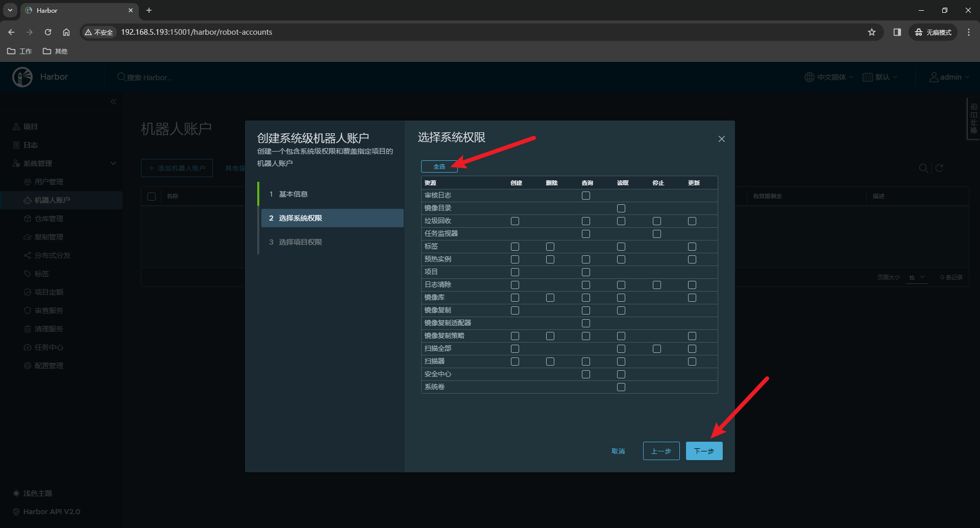Click the magnifier icon in Harbor search
This screenshot has width=980, height=528.
pyautogui.click(x=121, y=77)
